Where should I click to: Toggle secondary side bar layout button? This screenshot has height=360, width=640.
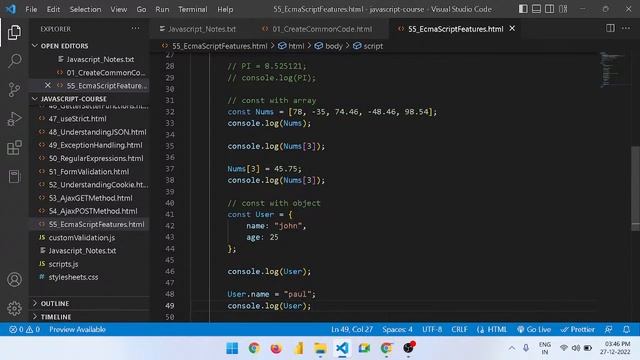[x=549, y=9]
